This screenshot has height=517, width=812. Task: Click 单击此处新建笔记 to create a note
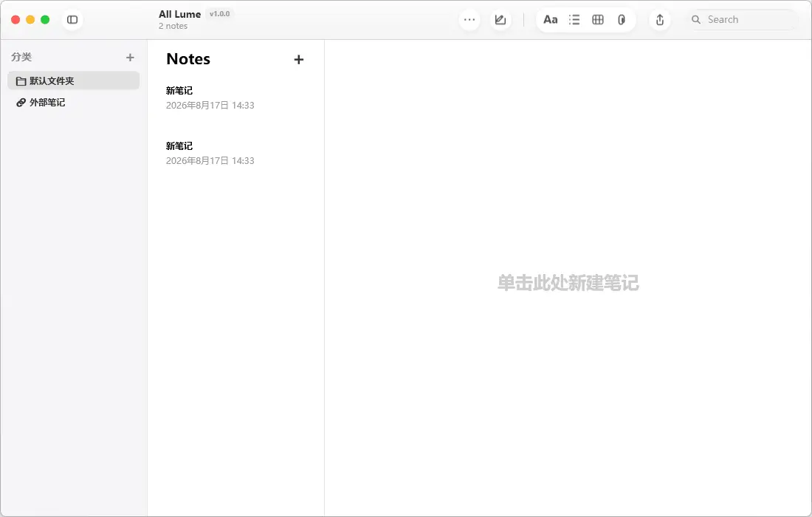click(x=568, y=283)
